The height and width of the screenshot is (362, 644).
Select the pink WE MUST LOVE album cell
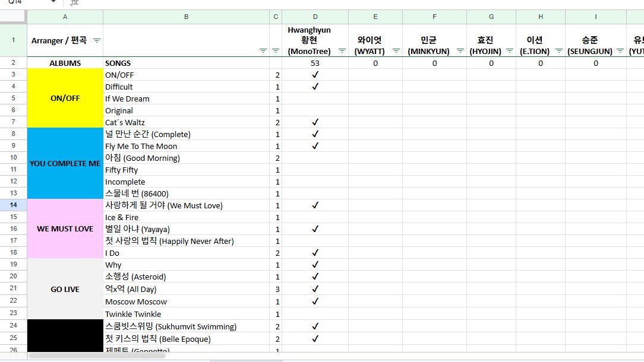point(65,228)
